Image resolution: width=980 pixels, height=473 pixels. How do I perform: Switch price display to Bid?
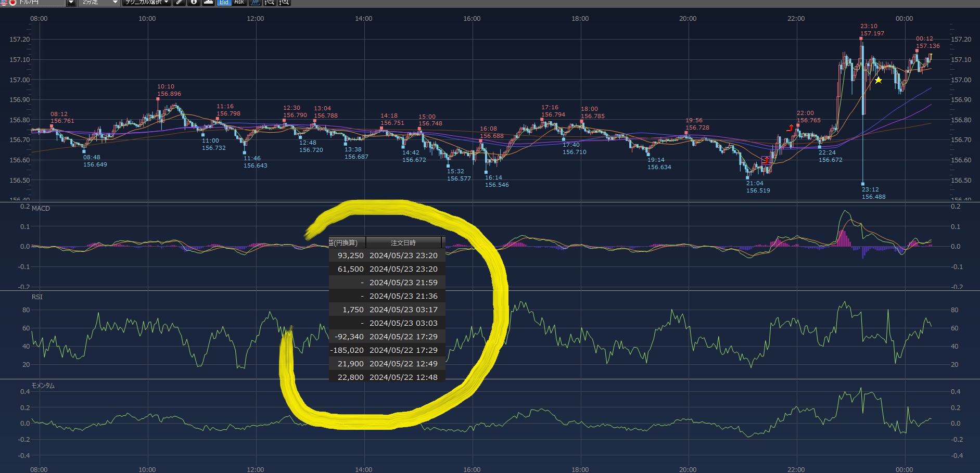tap(224, 3)
